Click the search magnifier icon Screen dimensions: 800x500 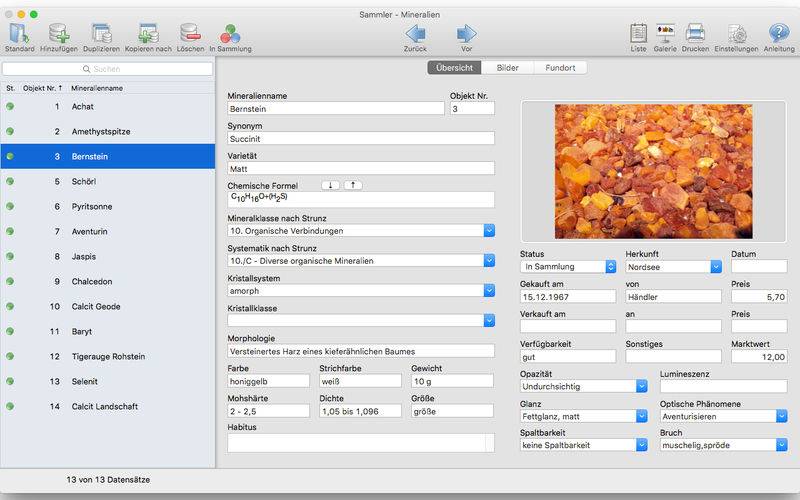87,69
